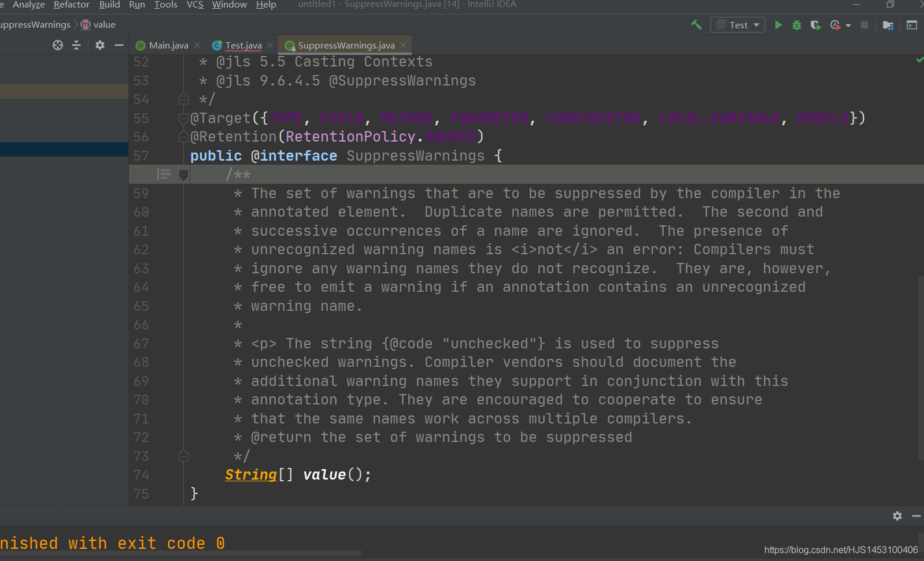
Task: Collapse the @Target annotation fold at line 55
Action: pos(184,118)
